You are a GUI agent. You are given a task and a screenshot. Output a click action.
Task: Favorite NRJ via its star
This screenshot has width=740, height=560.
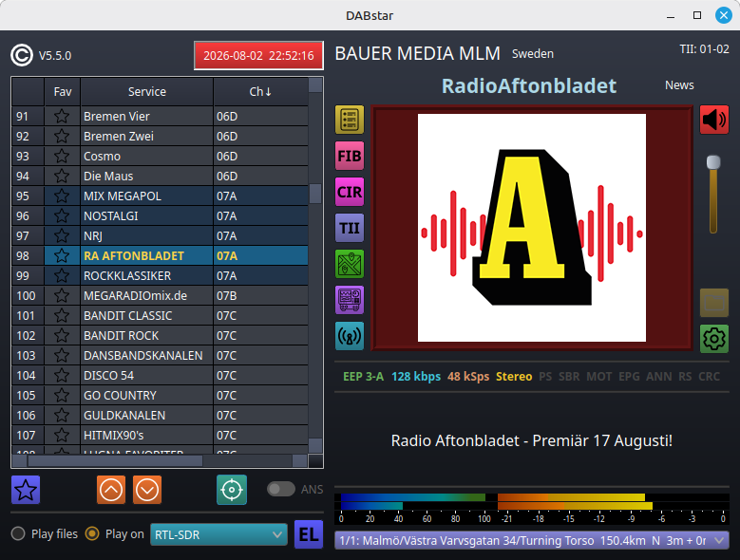pos(62,235)
